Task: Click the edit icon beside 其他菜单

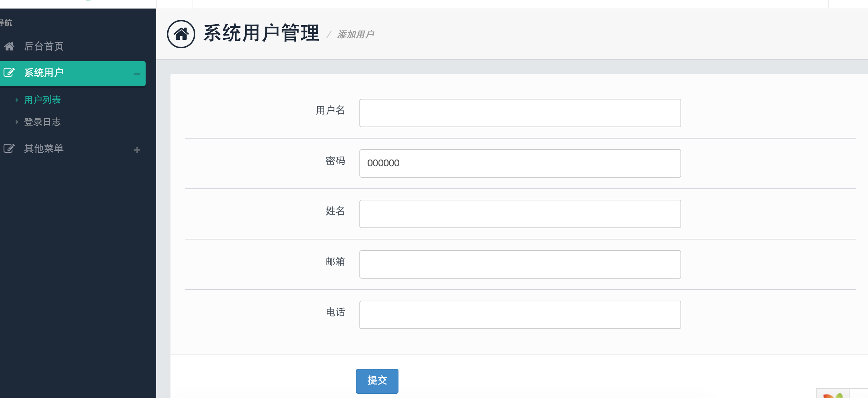Action: click(x=9, y=148)
